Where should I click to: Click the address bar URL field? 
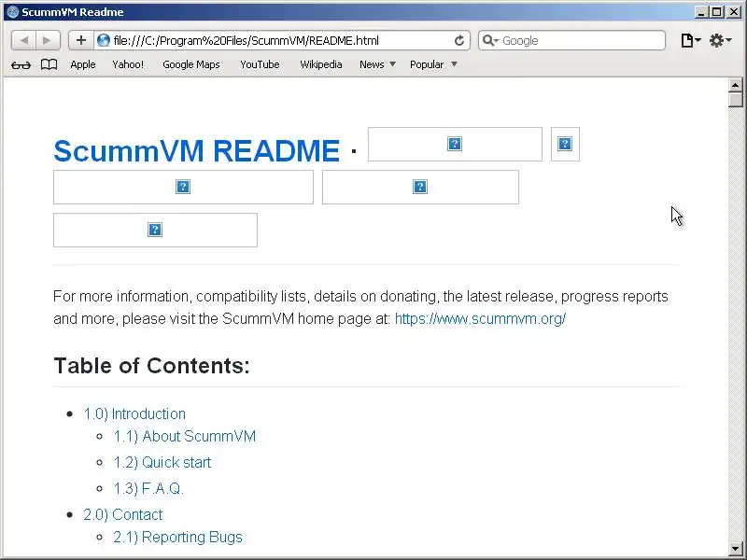click(281, 40)
